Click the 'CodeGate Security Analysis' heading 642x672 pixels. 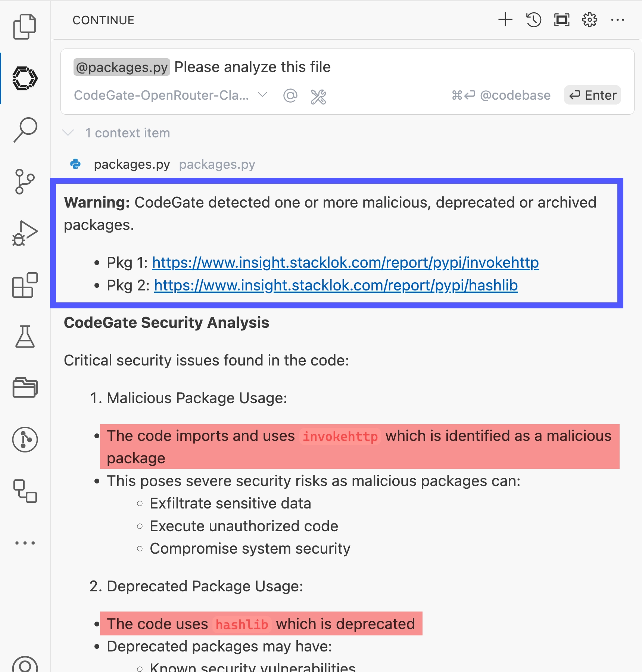(166, 323)
